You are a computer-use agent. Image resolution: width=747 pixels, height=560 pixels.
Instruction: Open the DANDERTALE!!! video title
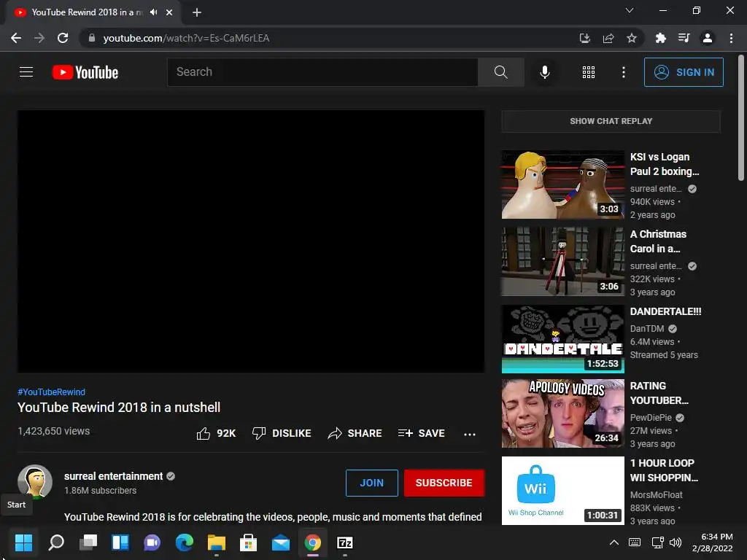pos(665,311)
